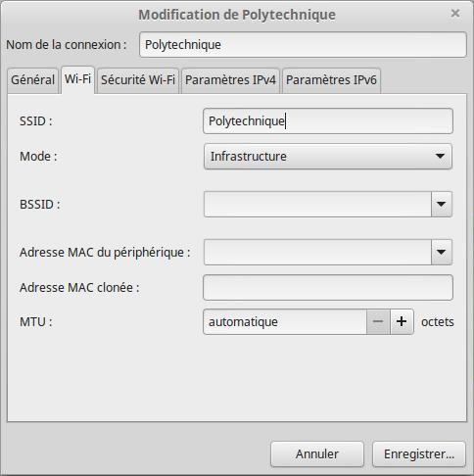This screenshot has height=476, width=474.
Task: Decrease MTU with the minus button
Action: point(378,322)
